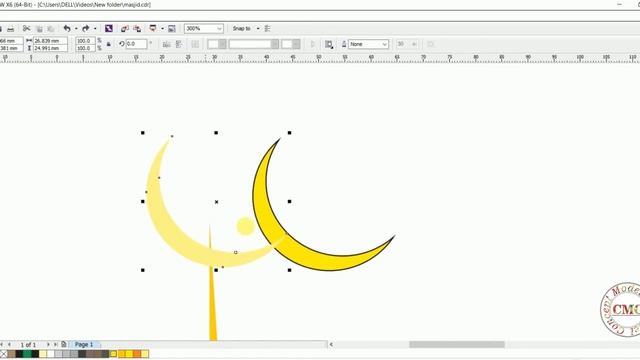Click the right-middle selection handle
The image size is (640, 360).
coord(289,201)
